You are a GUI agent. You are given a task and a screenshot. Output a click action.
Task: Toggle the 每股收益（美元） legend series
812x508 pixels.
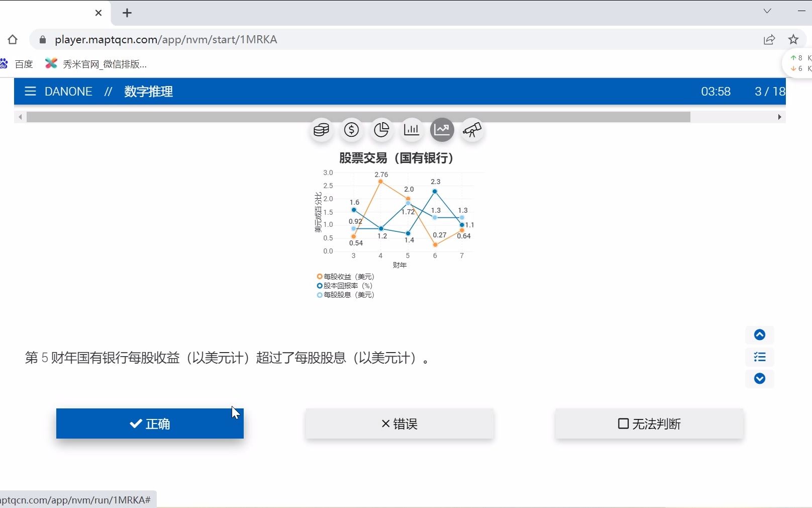346,277
